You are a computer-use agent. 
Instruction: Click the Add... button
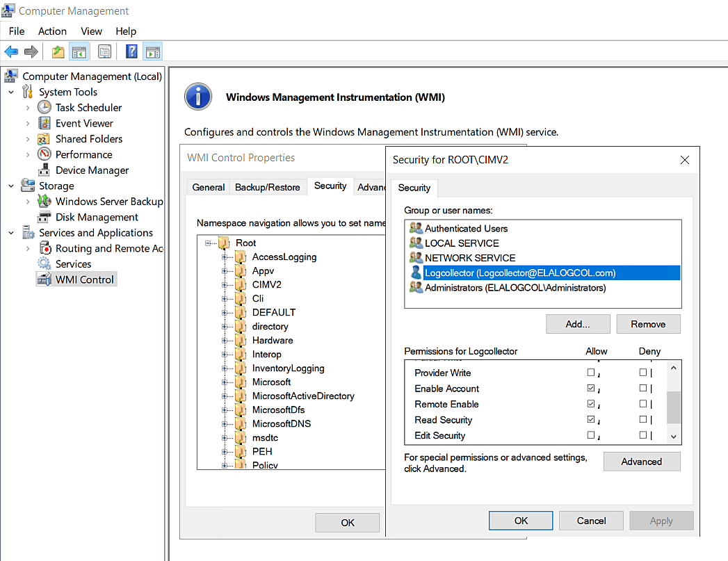click(x=578, y=324)
